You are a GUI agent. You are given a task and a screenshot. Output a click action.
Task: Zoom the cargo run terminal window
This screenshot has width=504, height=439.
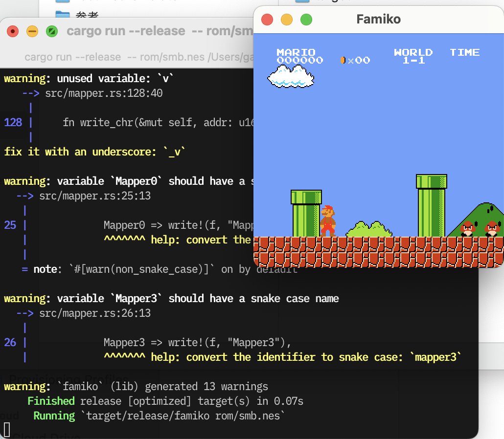pos(52,31)
